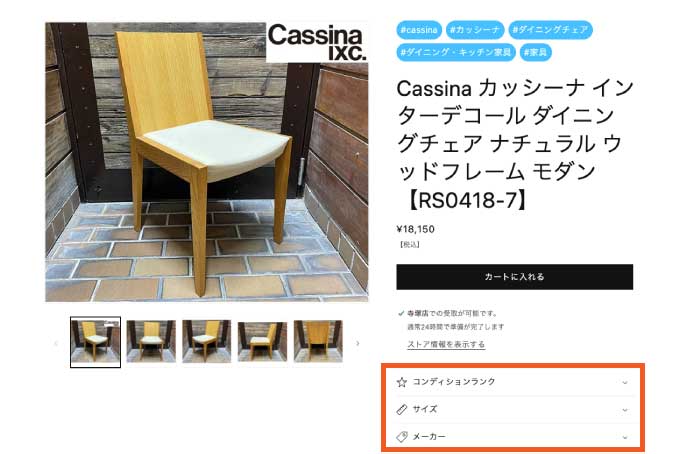Select the second chair thumbnail

tap(151, 341)
